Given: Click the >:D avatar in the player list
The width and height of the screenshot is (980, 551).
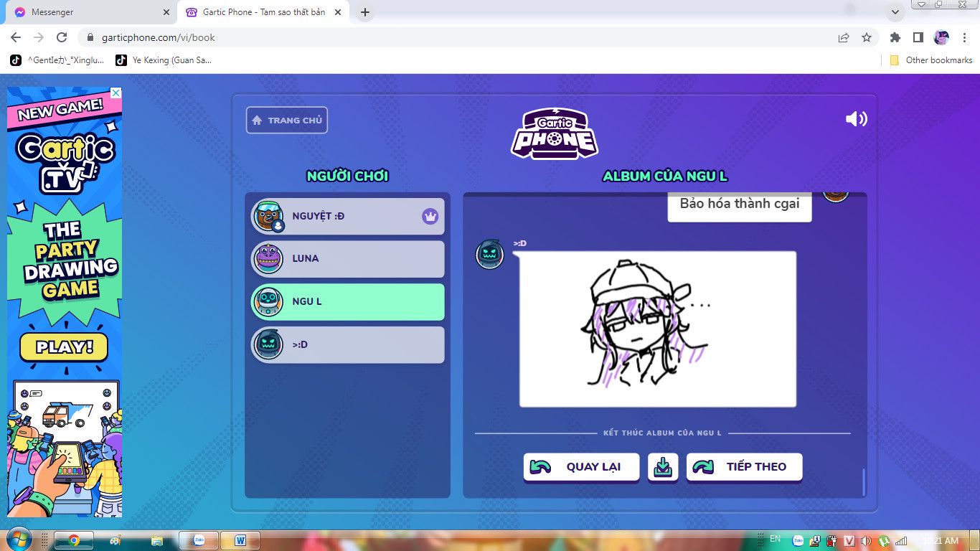Looking at the screenshot, I should (x=268, y=344).
